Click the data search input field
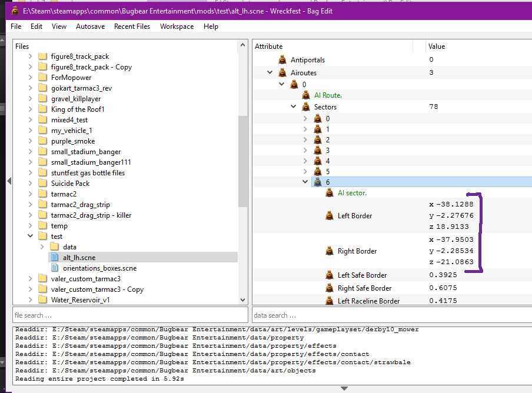This screenshot has height=393, width=532. [x=392, y=315]
